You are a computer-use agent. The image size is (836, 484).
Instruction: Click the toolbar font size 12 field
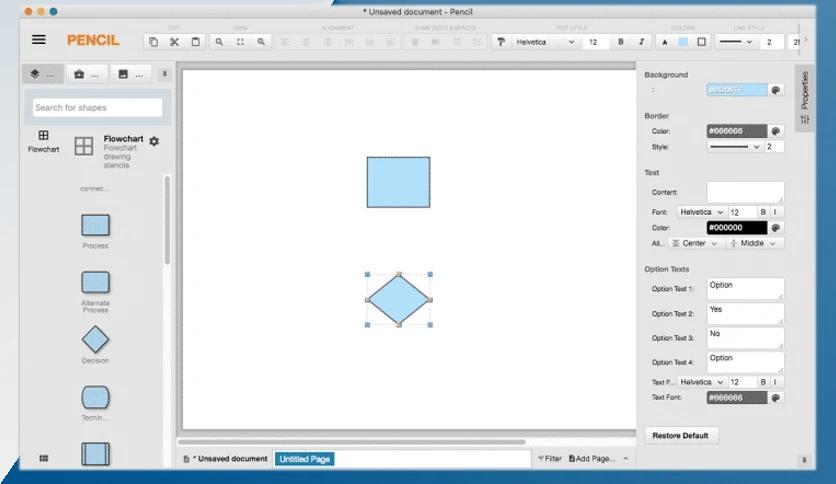click(596, 42)
